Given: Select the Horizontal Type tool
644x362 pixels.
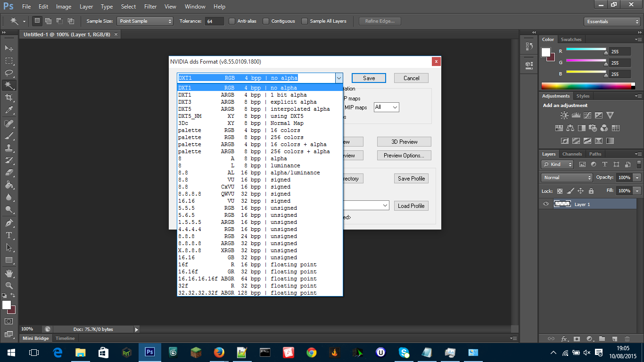Looking at the screenshot, I should 9,235.
